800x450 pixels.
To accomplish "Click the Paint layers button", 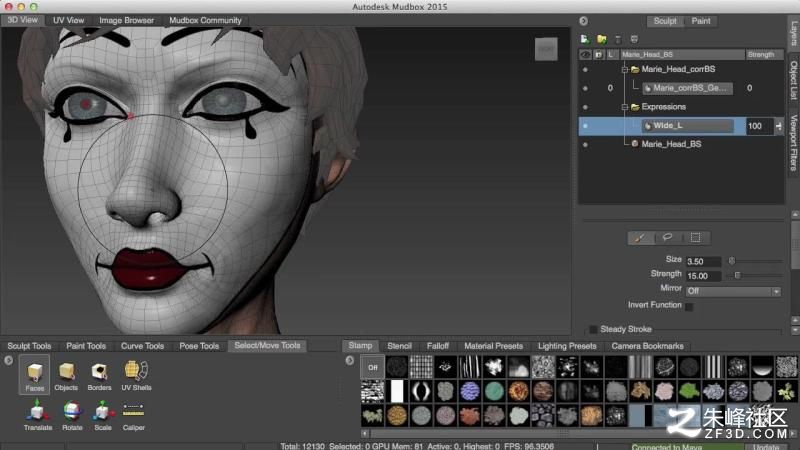I will tap(701, 21).
